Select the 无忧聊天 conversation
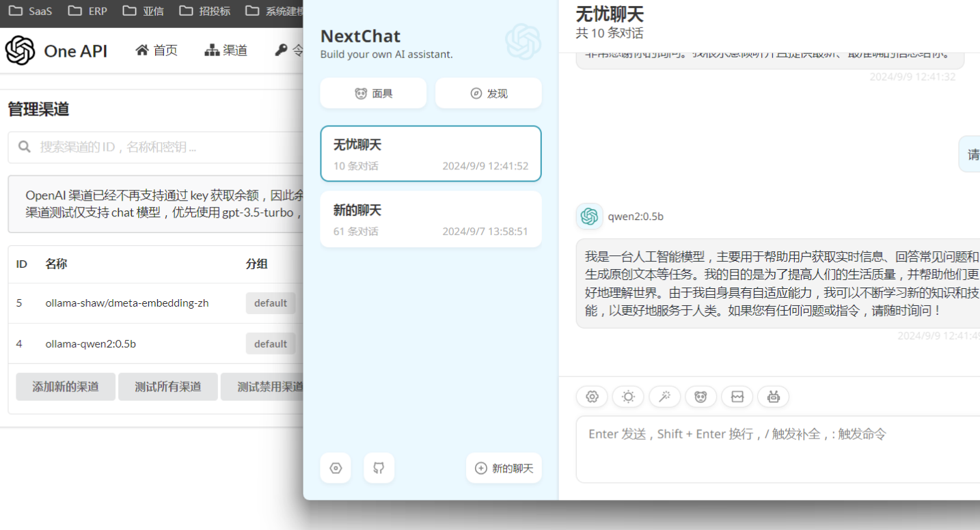This screenshot has width=980, height=530. coord(431,154)
